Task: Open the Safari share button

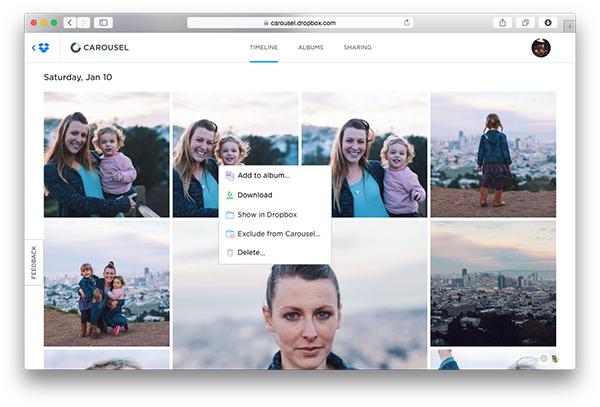Action: click(x=502, y=23)
